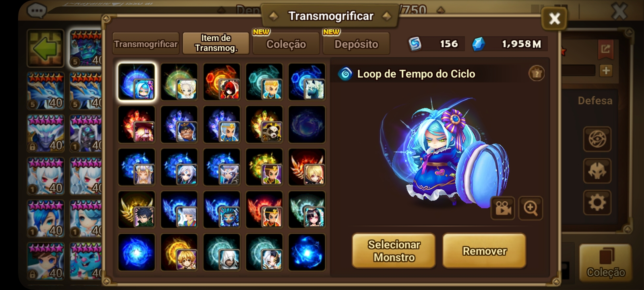Close the Transmogrificar dialog
The height and width of the screenshot is (290, 644).
(554, 19)
